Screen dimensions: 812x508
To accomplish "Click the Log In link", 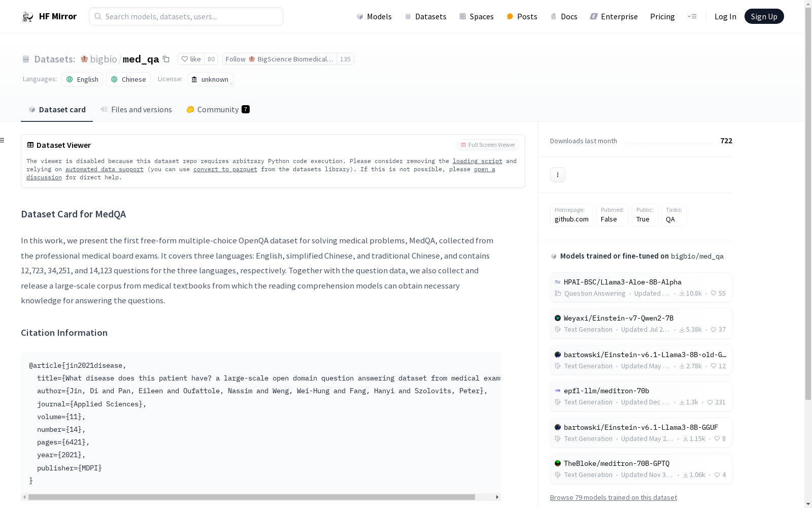I will click(725, 16).
